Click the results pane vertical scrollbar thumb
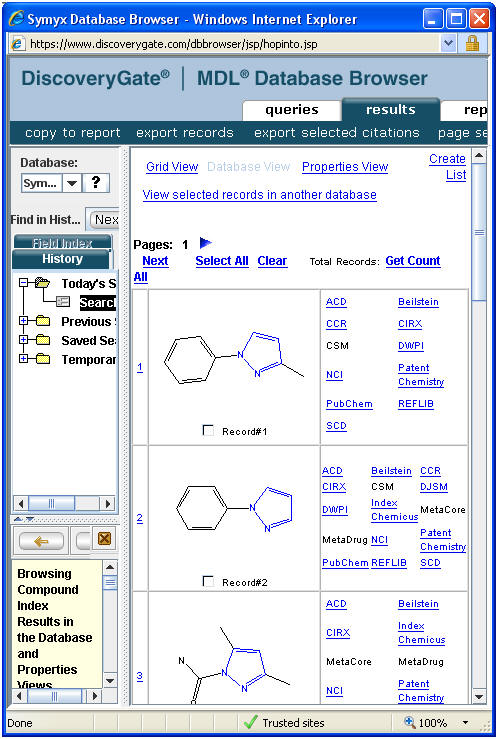The image size is (498, 739). tap(479, 232)
